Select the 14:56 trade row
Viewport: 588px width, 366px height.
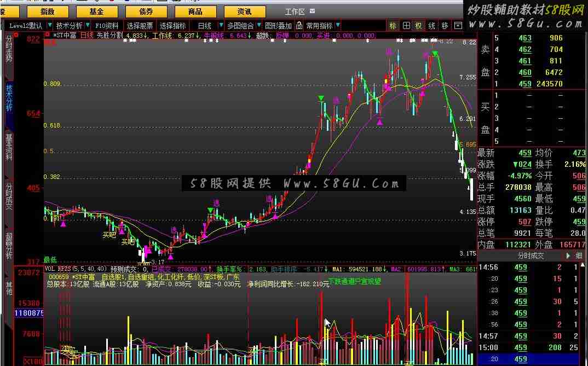click(x=529, y=267)
